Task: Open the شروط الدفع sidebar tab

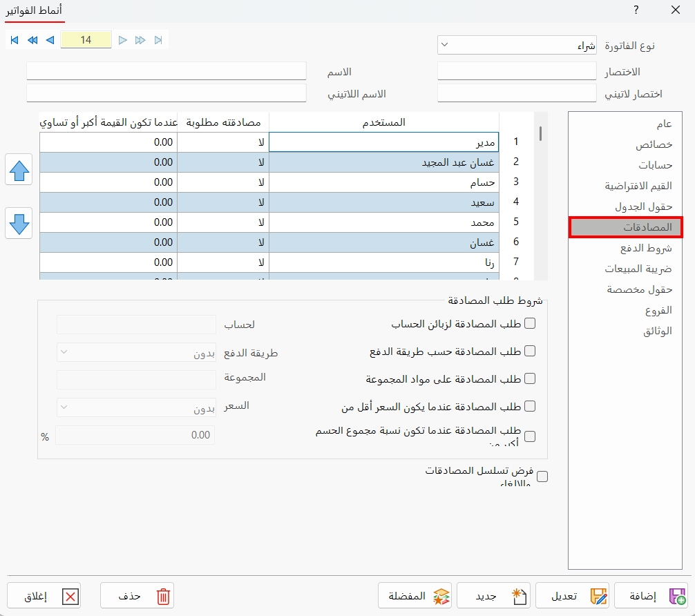Action: [625, 248]
